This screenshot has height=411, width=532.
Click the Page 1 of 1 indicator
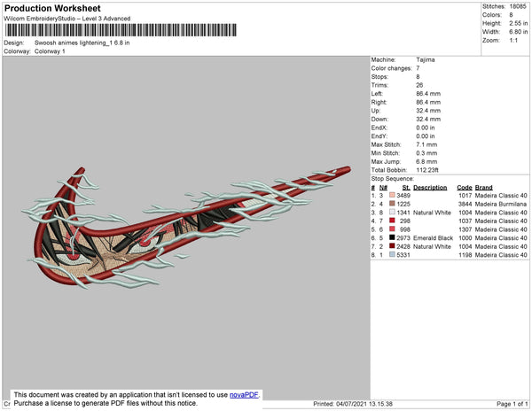pos(512,404)
